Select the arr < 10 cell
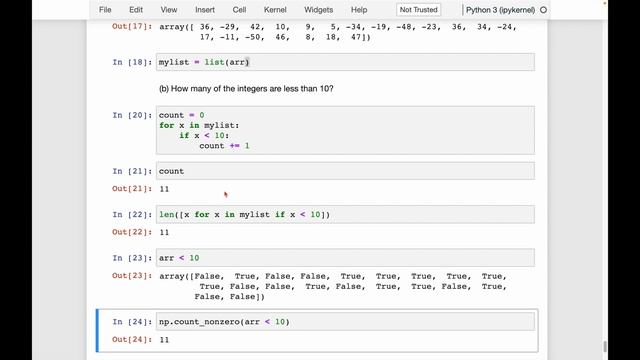Screen dimensions: 640x360 tap(345, 258)
